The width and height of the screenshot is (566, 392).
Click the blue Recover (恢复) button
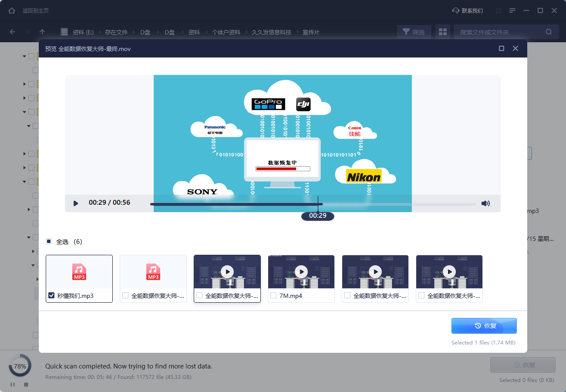(x=484, y=326)
